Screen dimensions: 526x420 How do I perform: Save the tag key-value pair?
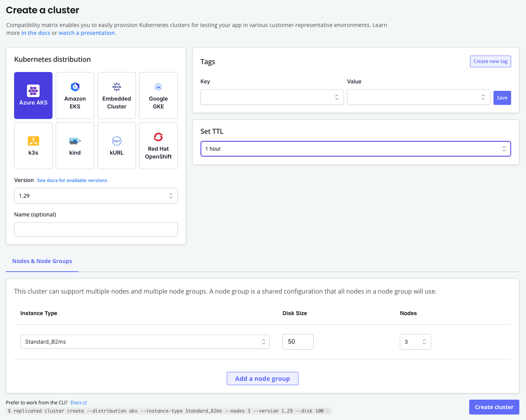pos(502,97)
